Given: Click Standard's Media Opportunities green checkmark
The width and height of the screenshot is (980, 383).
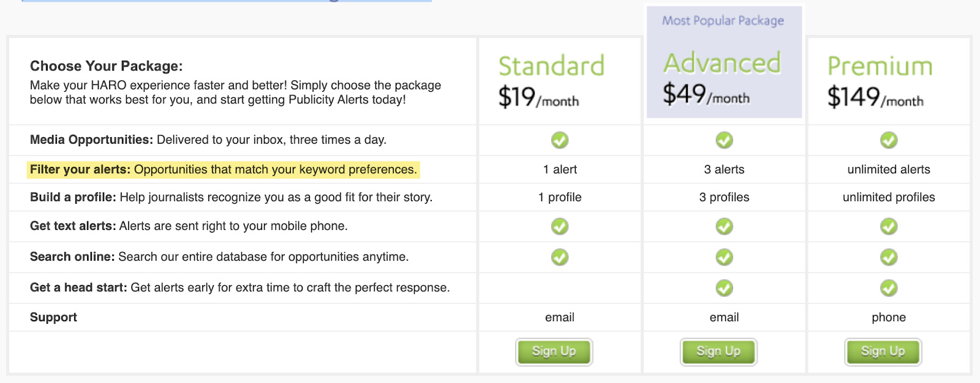Looking at the screenshot, I should (559, 140).
